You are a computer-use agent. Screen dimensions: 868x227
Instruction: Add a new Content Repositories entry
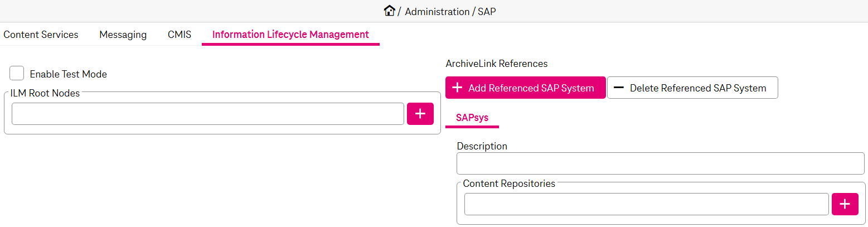point(845,204)
